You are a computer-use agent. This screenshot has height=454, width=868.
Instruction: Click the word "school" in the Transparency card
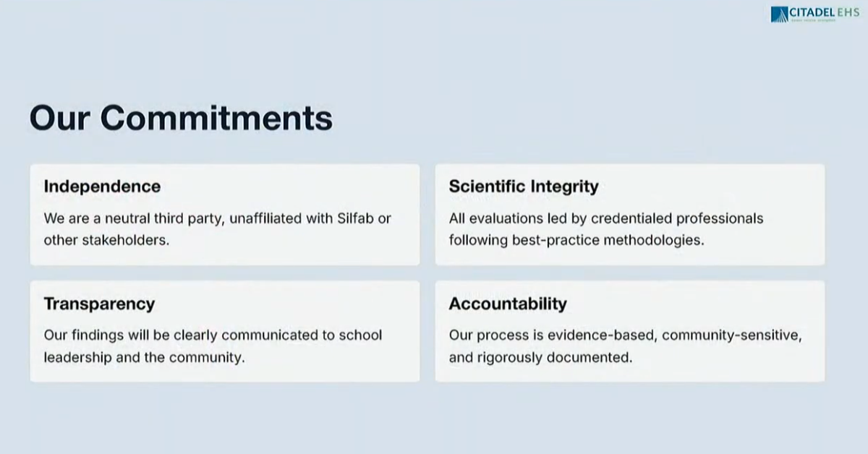point(362,335)
